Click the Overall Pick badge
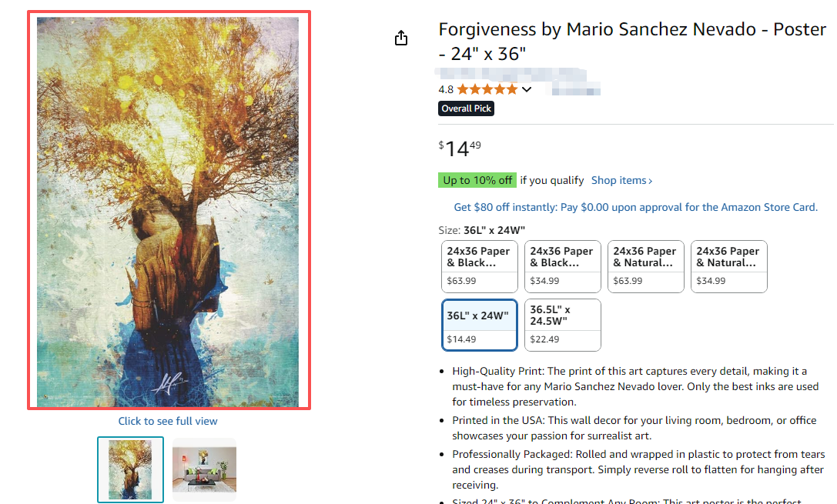This screenshot has width=837, height=504. (x=466, y=108)
